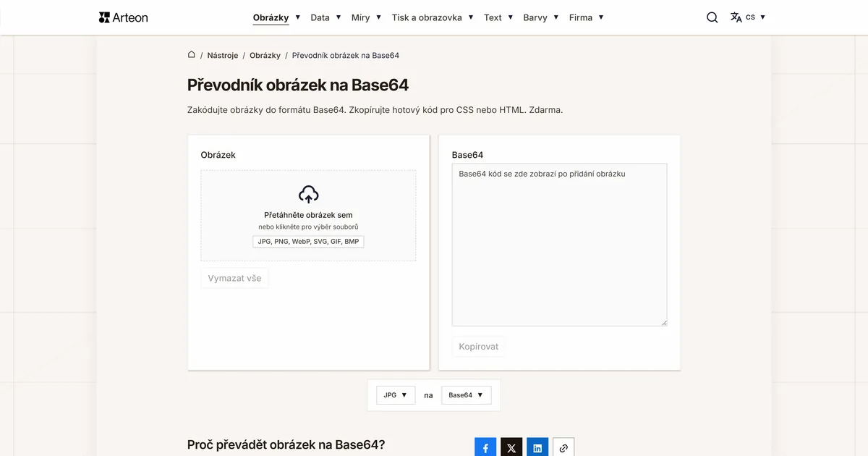Expand the Firma menu arrow
The width and height of the screenshot is (868, 456).
[601, 17]
